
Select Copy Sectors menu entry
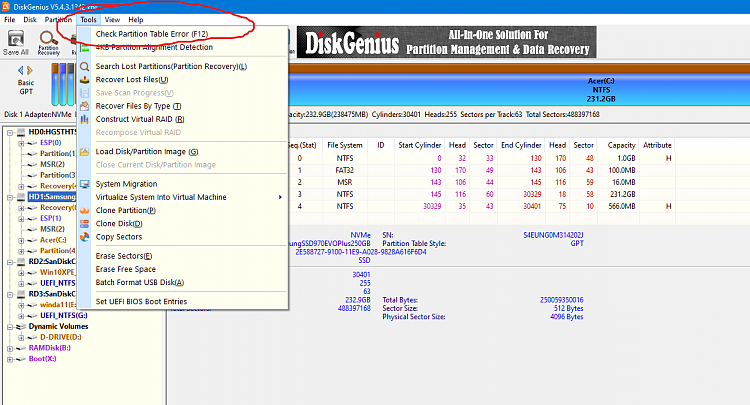pyautogui.click(x=119, y=237)
